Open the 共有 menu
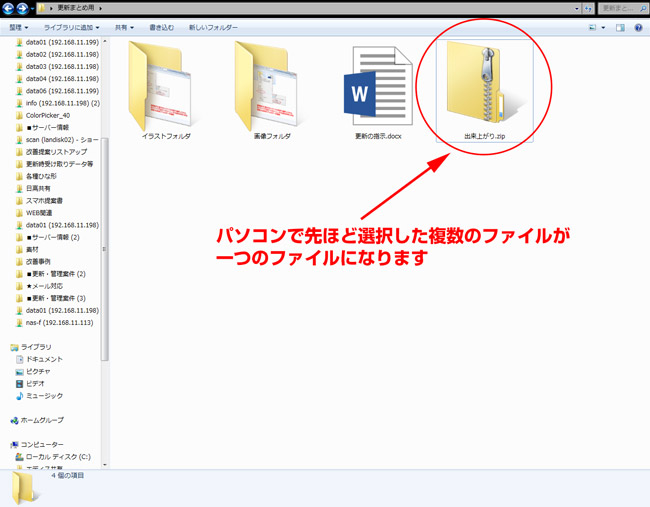This screenshot has height=507, width=650. 124,27
